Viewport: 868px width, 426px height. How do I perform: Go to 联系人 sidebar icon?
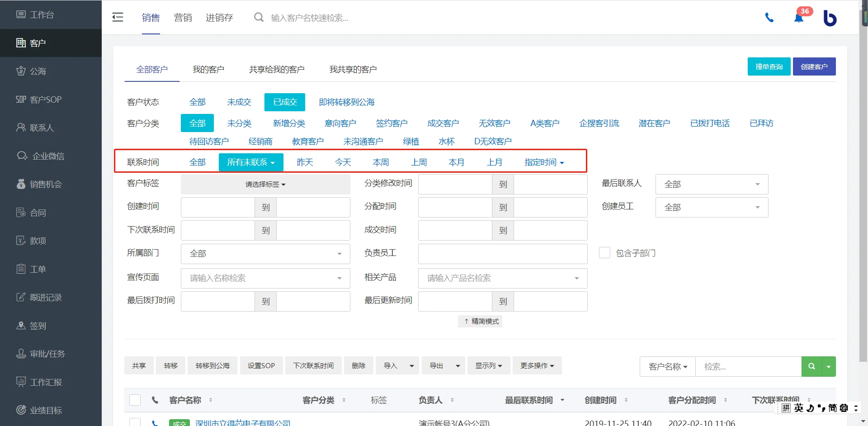(21, 128)
